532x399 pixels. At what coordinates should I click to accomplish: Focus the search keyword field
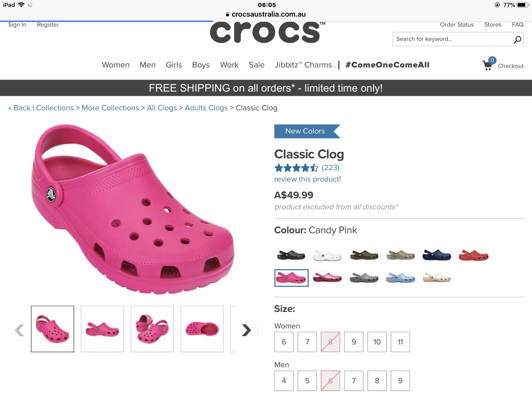click(x=452, y=39)
